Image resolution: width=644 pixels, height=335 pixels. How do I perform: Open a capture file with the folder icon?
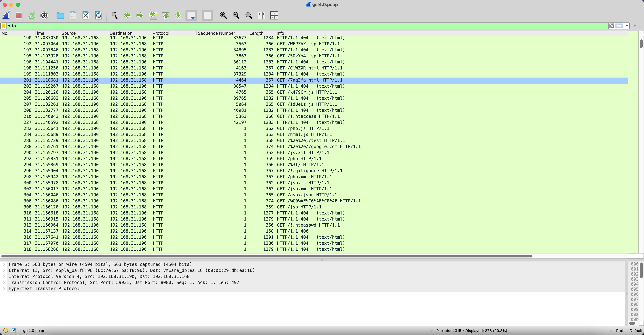pyautogui.click(x=60, y=15)
